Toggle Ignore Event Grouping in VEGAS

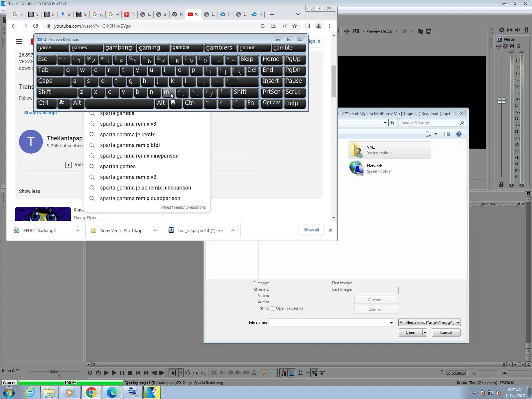pyautogui.click(x=322, y=373)
